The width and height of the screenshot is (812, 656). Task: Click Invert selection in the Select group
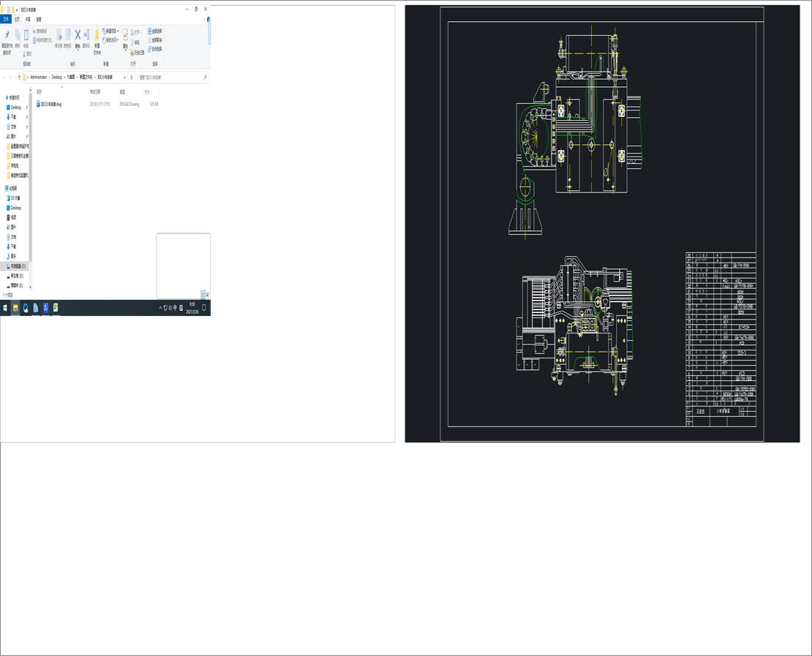155,49
